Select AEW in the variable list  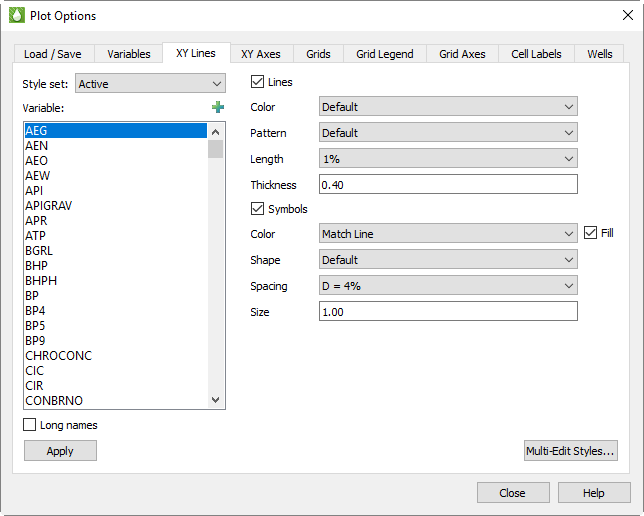point(116,176)
